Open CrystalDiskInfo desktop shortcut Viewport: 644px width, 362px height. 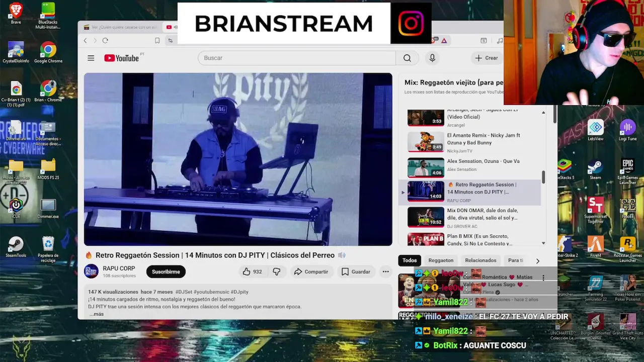point(16,52)
